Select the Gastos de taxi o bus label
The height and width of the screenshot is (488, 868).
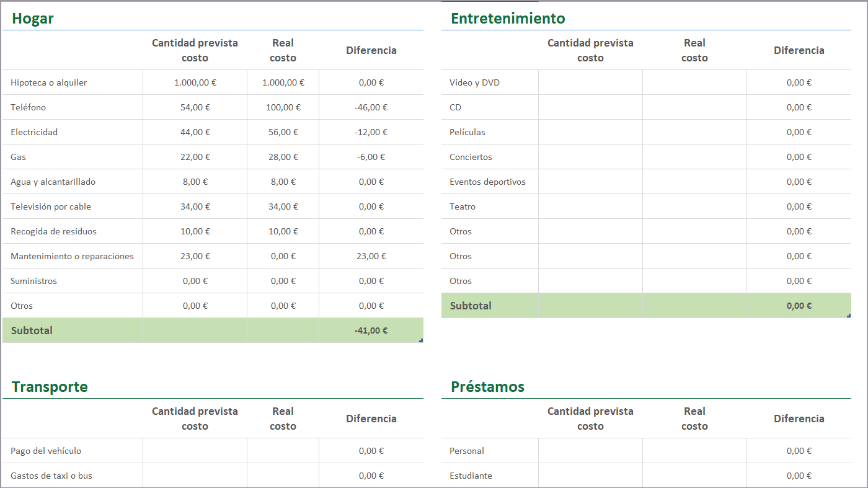click(x=51, y=476)
